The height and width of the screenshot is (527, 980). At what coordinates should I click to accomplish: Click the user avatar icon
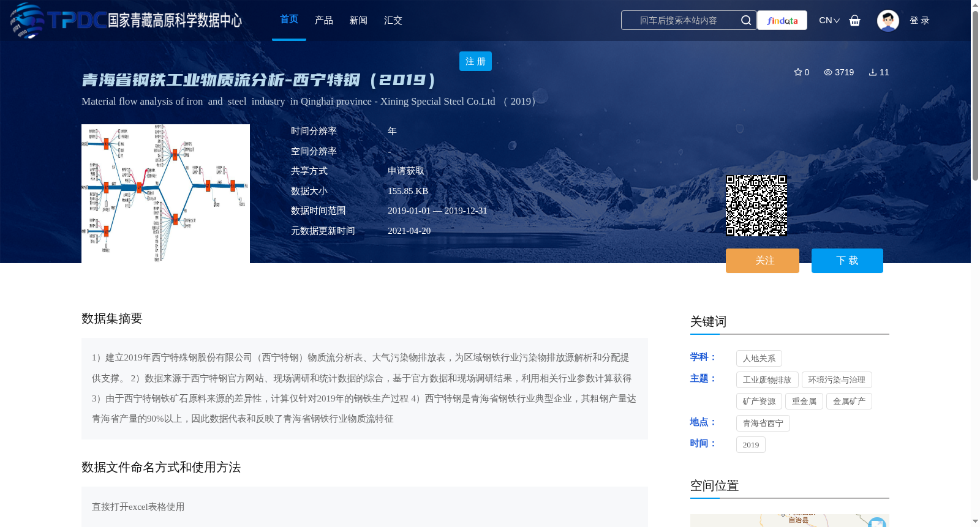[888, 20]
